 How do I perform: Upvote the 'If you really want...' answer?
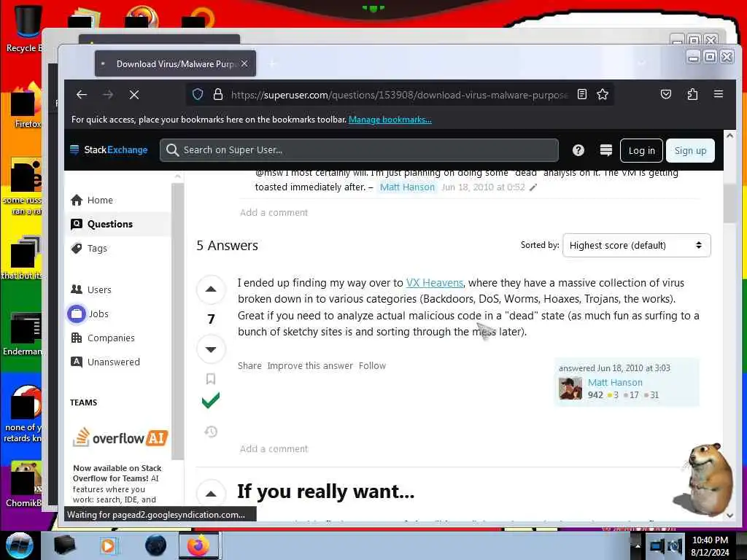tap(211, 494)
